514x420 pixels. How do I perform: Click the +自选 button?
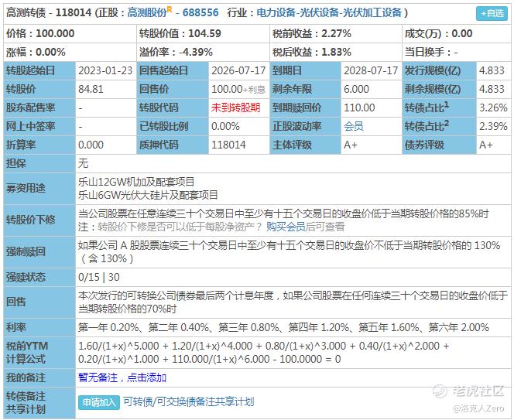[x=492, y=14]
